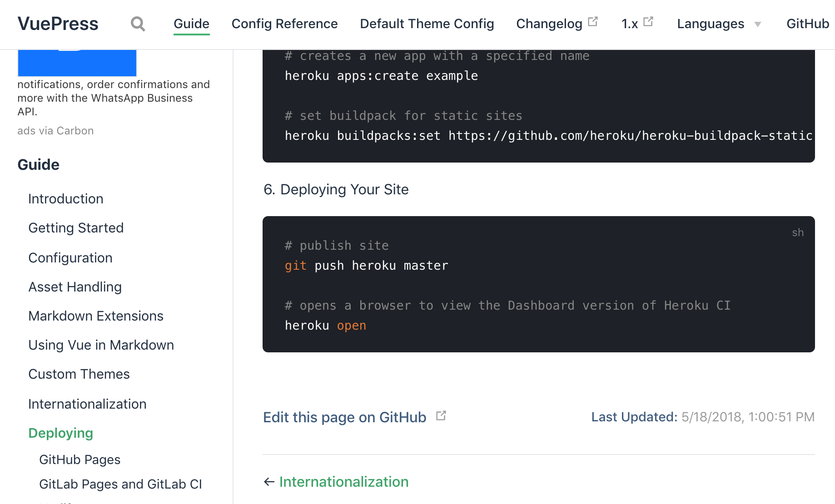Jump to GitLab Pages and GitLab CI
The width and height of the screenshot is (835, 504).
120,484
